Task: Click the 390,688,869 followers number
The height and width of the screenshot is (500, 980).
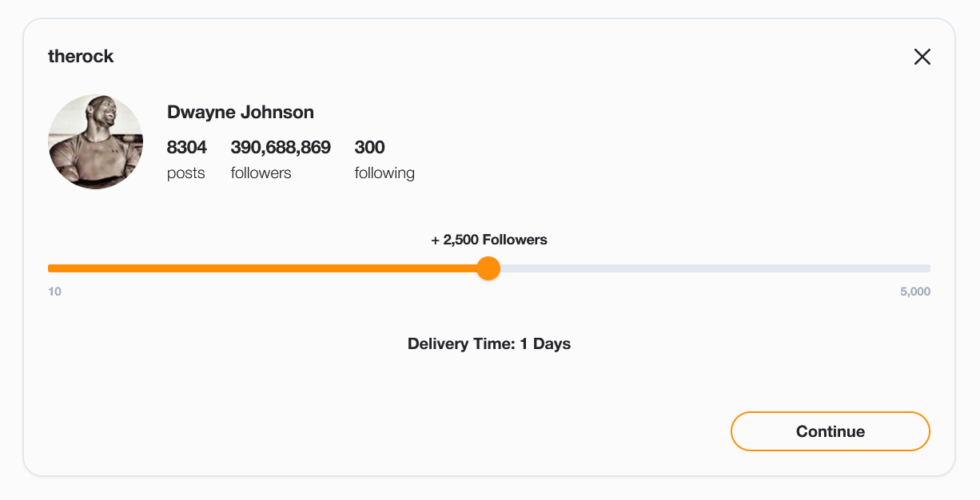Action: tap(281, 148)
